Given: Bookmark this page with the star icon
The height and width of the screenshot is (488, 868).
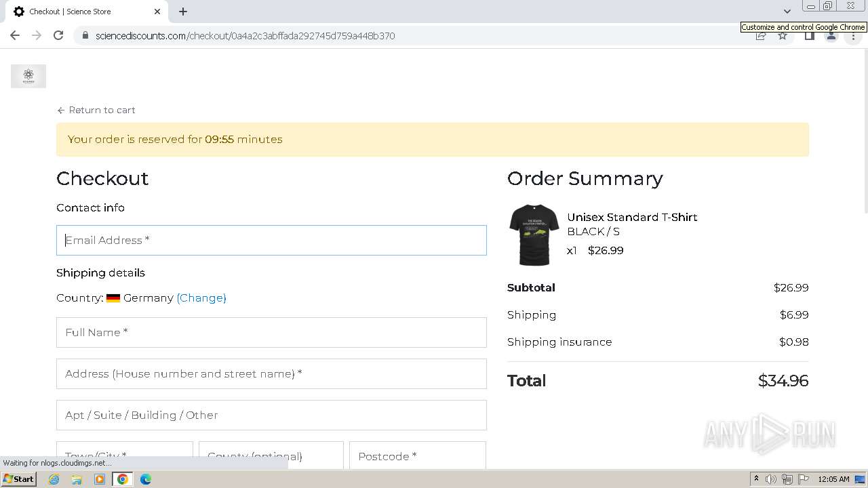Looking at the screenshot, I should pos(783,36).
